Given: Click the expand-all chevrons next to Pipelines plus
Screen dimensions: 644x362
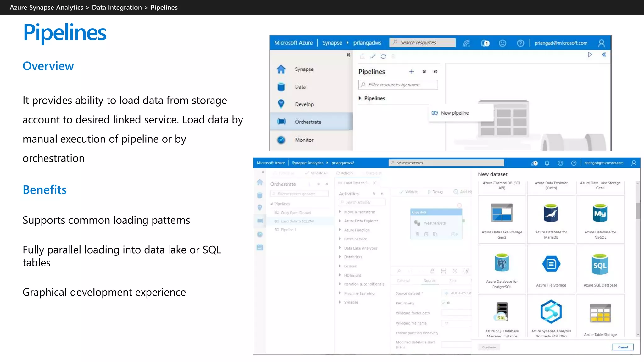Looking at the screenshot, I should click(x=424, y=72).
